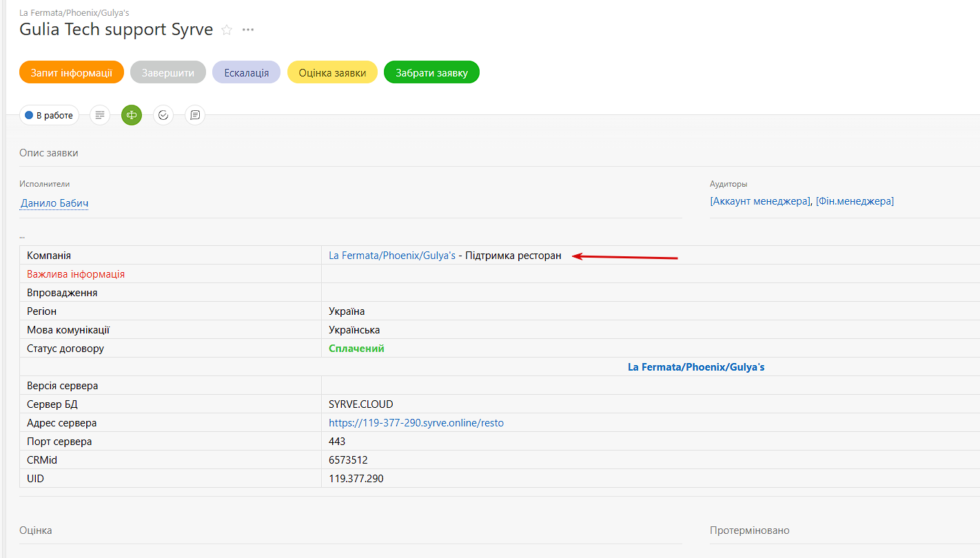The width and height of the screenshot is (980, 558).
Task: Open the [Аккаунт менеджера] auditor link
Action: click(760, 201)
